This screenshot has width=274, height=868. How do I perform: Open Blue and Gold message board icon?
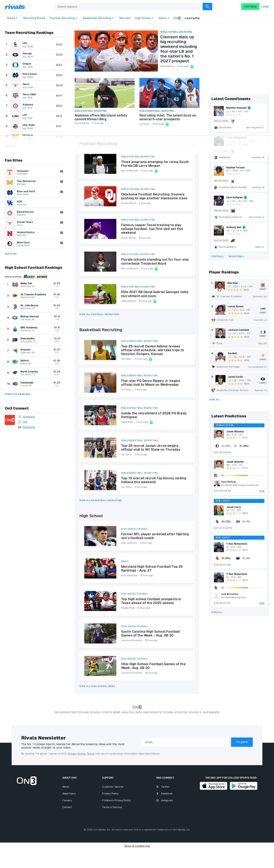61,192
